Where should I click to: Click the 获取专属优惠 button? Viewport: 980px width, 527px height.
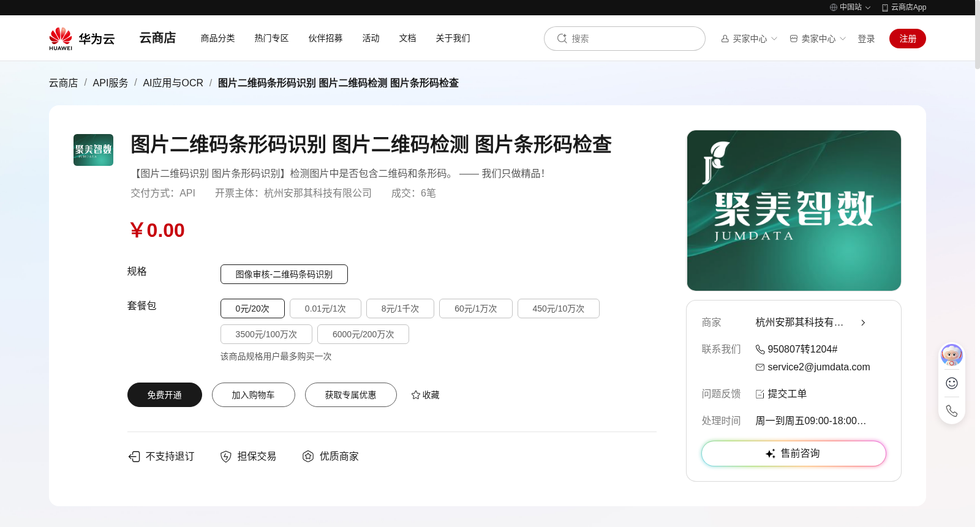(x=351, y=395)
